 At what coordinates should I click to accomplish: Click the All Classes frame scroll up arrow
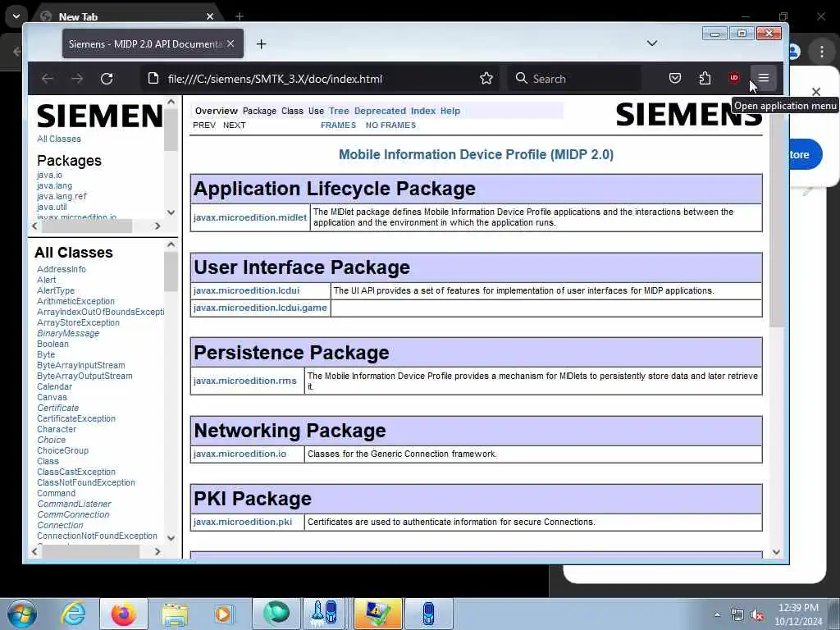(171, 244)
